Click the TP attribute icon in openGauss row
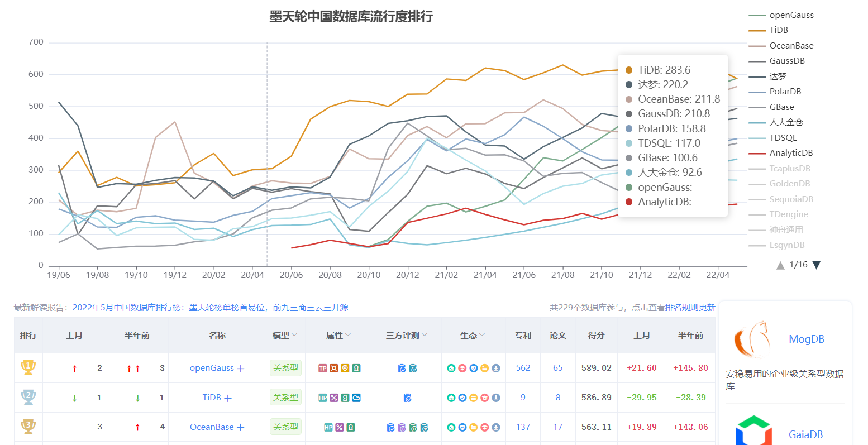 click(323, 368)
